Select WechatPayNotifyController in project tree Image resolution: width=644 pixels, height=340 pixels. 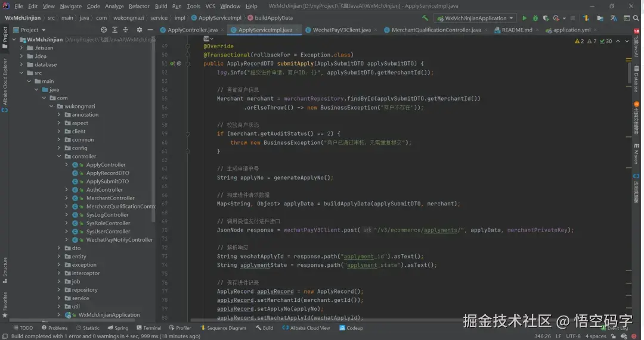[x=119, y=240]
